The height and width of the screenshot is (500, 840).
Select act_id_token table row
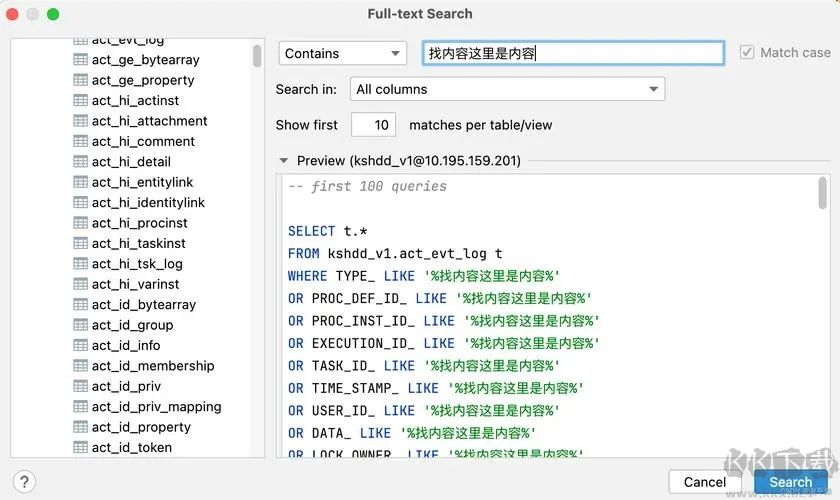(123, 447)
